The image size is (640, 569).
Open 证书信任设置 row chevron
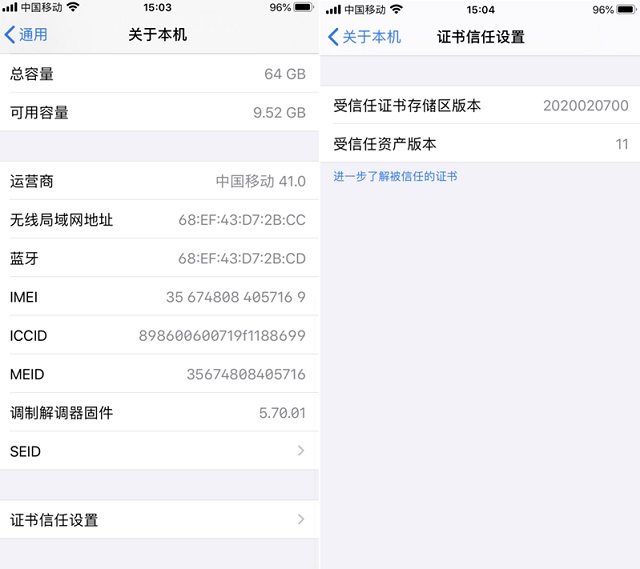coord(301,519)
